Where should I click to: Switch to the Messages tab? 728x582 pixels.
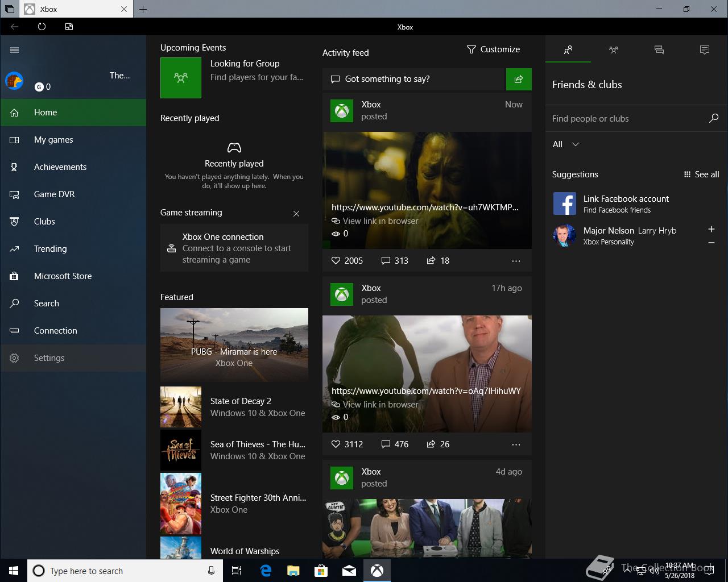click(x=659, y=50)
